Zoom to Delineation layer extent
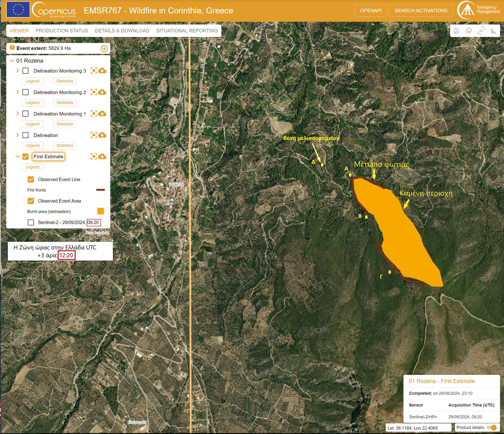Viewport: 504px width, 434px height. (x=94, y=135)
